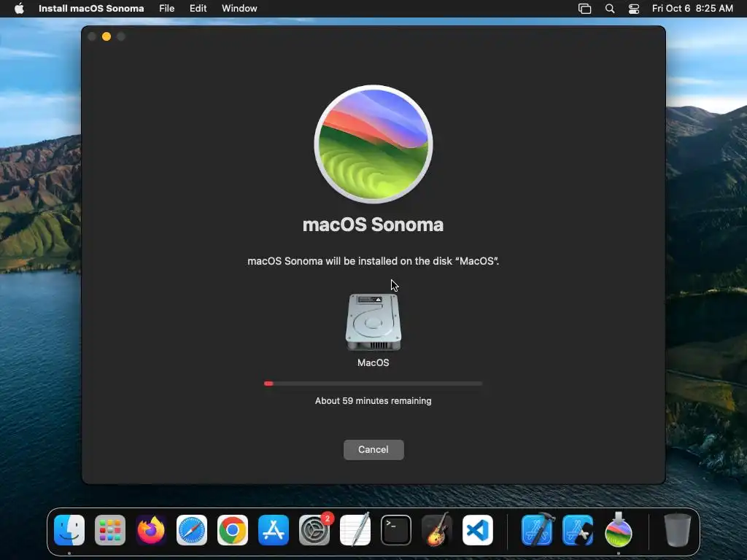Click the 'will be installed on the disk' message

[373, 261]
